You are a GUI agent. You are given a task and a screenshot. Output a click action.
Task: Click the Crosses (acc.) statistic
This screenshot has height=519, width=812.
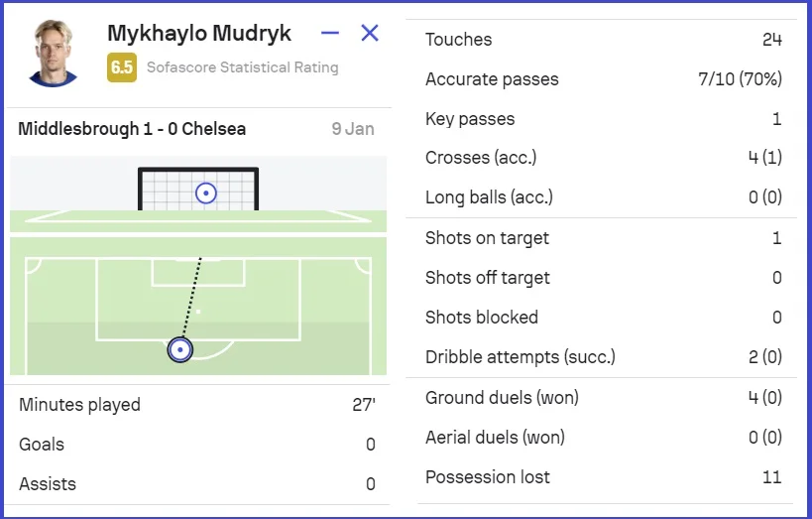603,159
